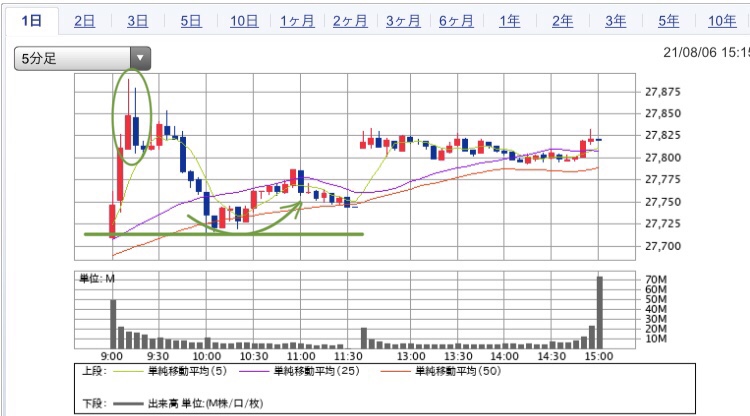Viewport: 750px width, 416px height.
Task: Open the 1年 period tab
Action: coord(509,21)
